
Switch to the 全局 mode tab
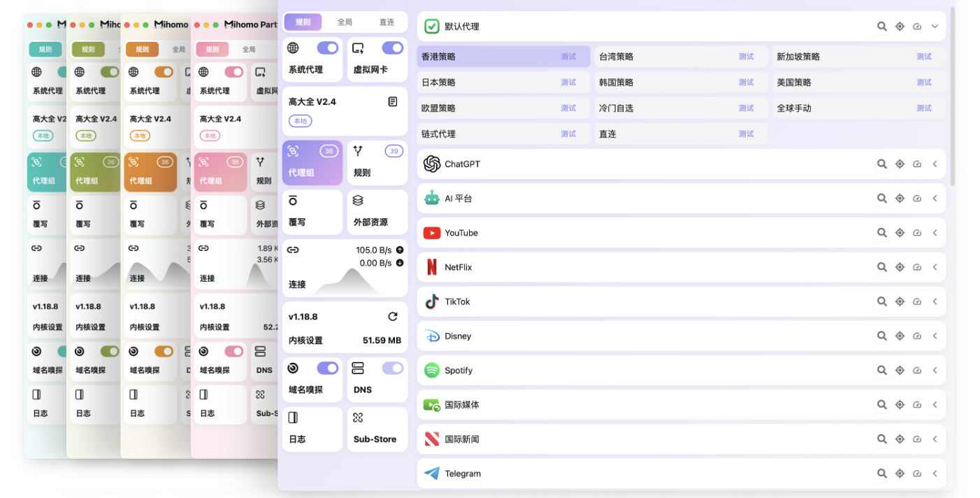pyautogui.click(x=345, y=22)
